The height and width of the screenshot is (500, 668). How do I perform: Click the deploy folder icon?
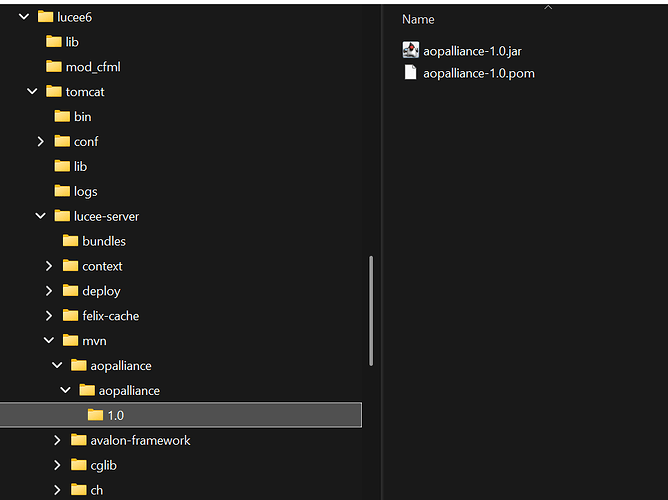[70, 290]
